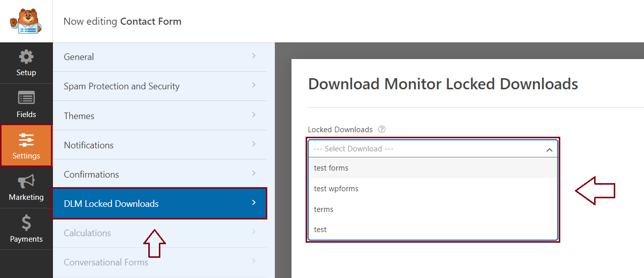
Task: Click the chevron beside Spam Protection and Security
Action: pos(254,85)
